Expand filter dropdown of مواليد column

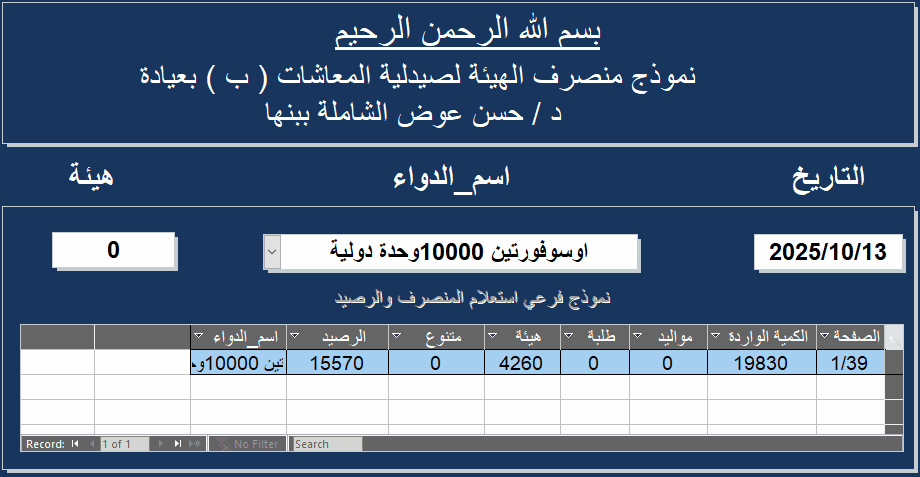point(639,337)
